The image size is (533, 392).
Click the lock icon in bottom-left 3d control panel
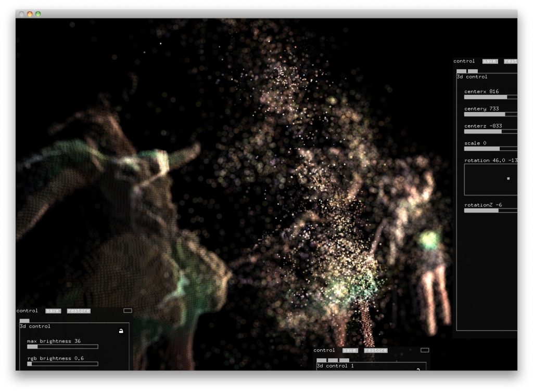click(121, 331)
